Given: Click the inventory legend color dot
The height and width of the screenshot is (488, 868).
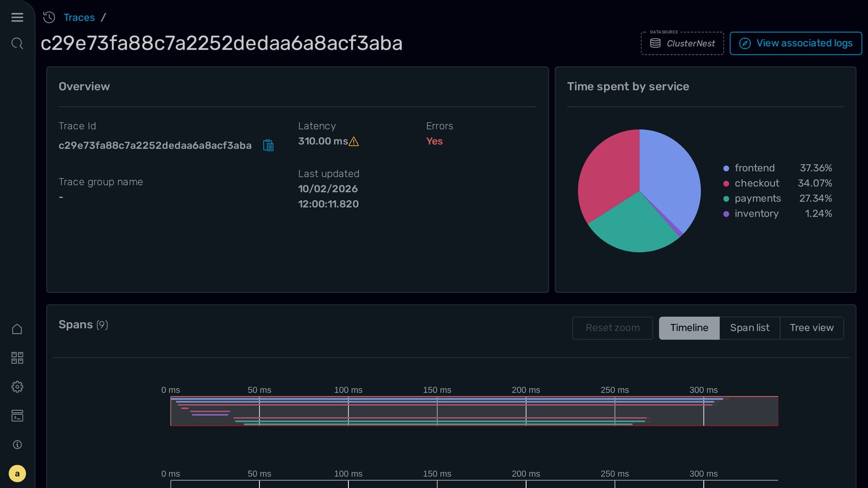Looking at the screenshot, I should click(x=726, y=214).
